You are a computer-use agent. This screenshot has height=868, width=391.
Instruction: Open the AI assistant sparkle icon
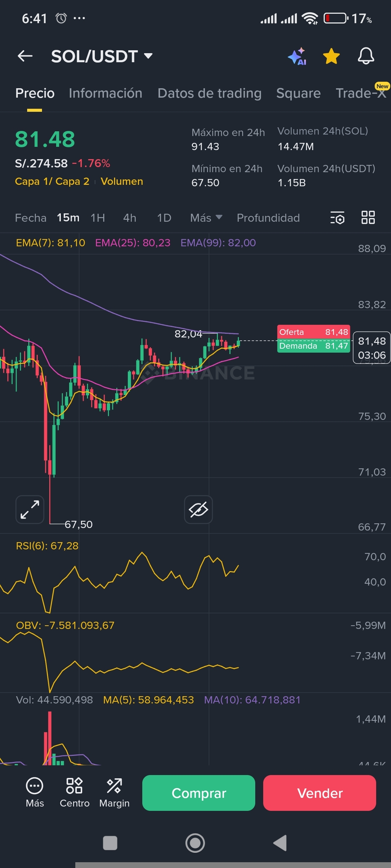297,56
